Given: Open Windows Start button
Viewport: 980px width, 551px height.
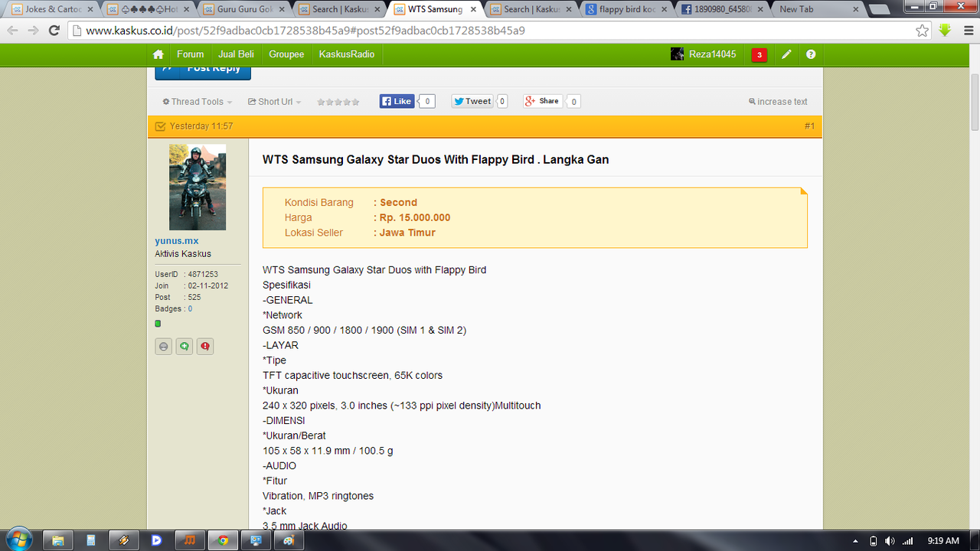Looking at the screenshot, I should pos(18,540).
